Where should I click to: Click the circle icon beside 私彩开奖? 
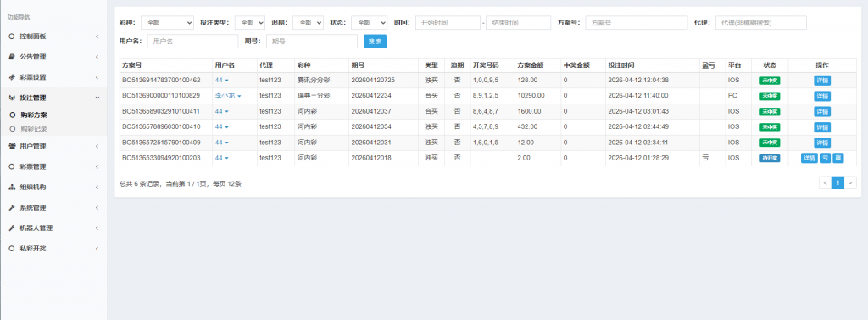[12, 249]
